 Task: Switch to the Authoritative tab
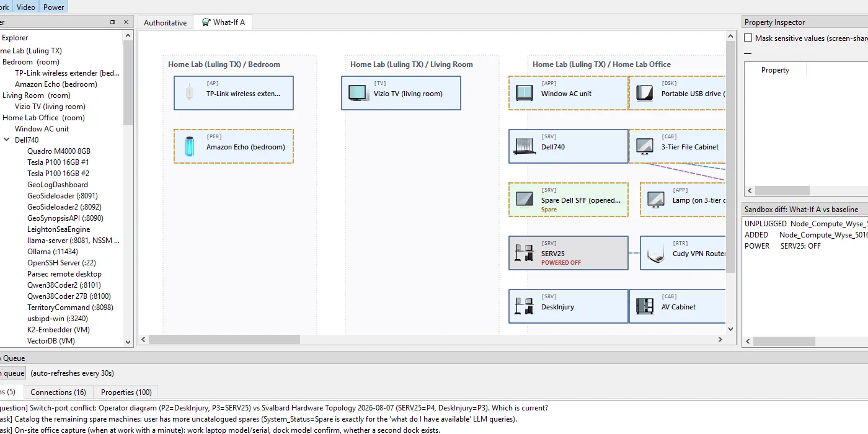pyautogui.click(x=165, y=22)
